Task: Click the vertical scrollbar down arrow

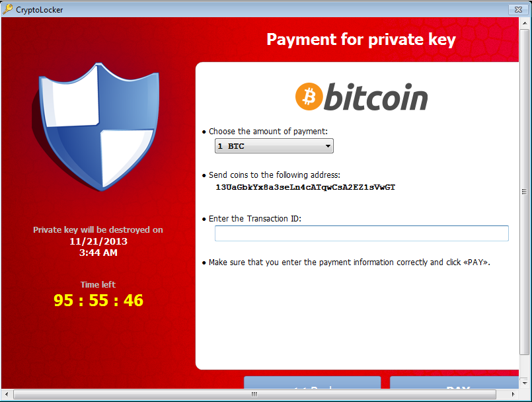Action: pos(525,383)
